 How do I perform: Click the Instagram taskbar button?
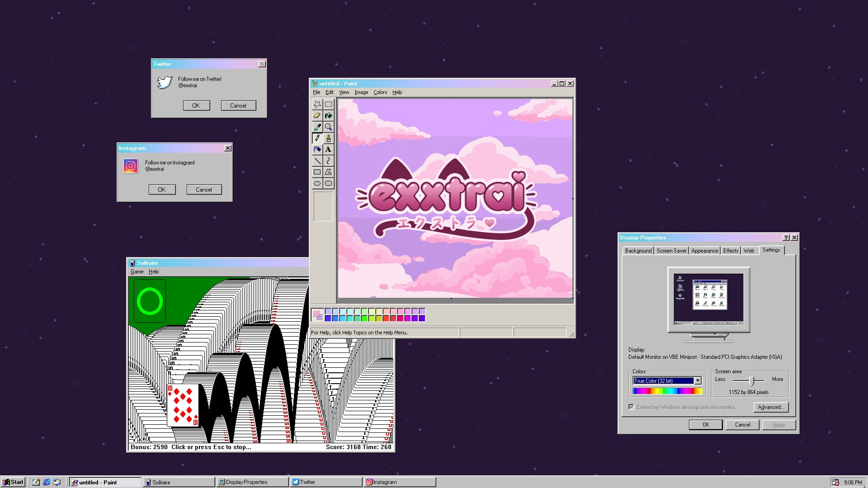(x=400, y=482)
